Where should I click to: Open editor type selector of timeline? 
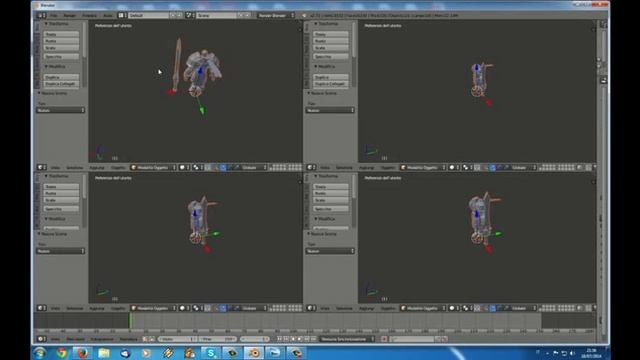tap(42, 339)
